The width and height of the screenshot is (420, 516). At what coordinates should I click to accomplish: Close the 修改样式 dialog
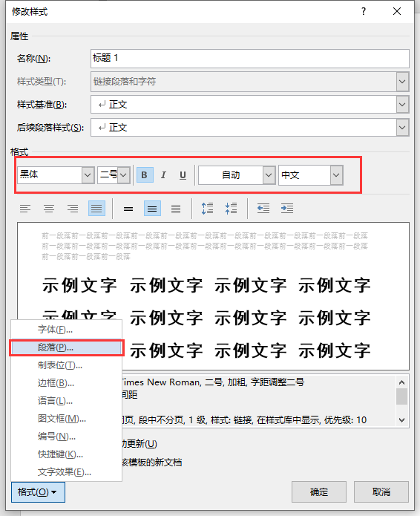tap(397, 12)
